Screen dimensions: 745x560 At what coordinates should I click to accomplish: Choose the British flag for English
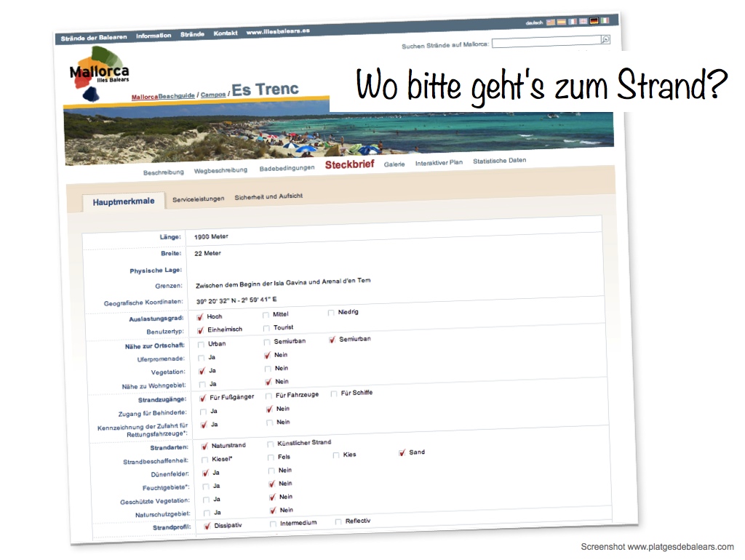click(583, 21)
